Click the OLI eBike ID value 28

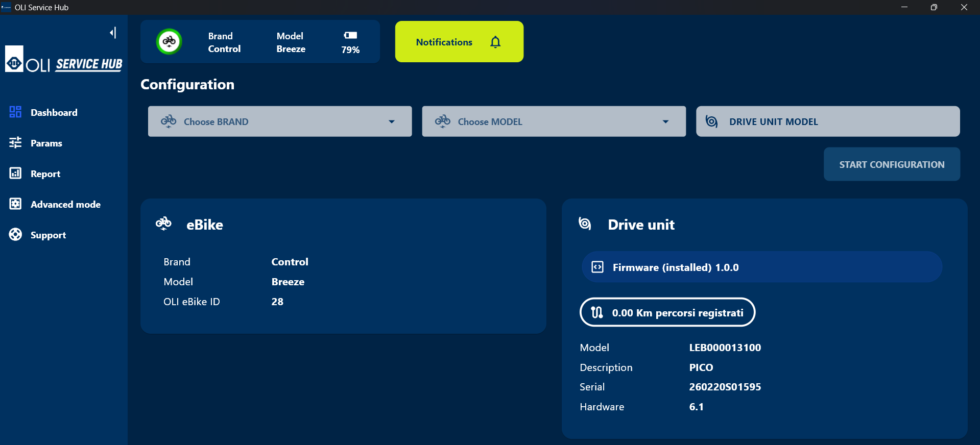277,302
